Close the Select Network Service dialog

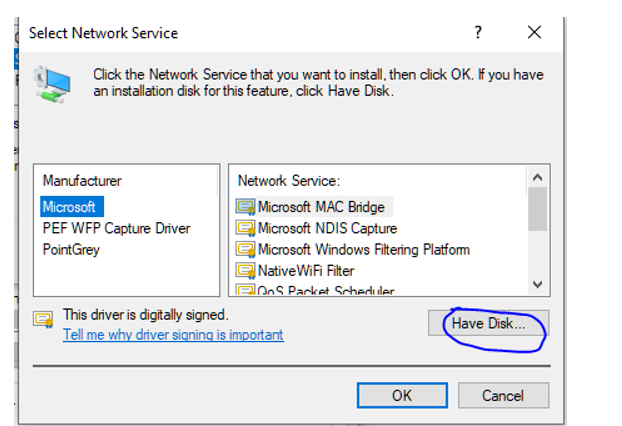tap(534, 32)
